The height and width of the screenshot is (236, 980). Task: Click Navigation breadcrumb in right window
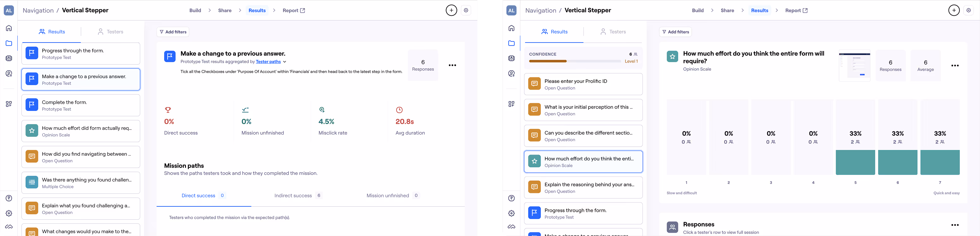[541, 11]
